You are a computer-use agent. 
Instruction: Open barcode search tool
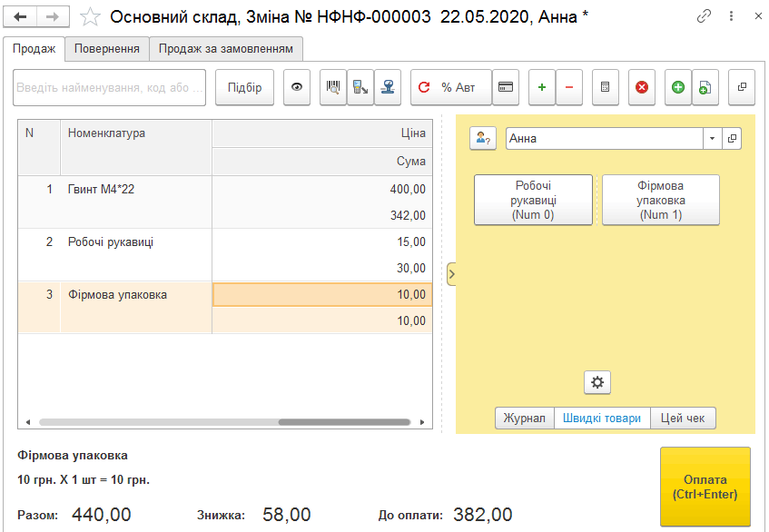pyautogui.click(x=333, y=87)
